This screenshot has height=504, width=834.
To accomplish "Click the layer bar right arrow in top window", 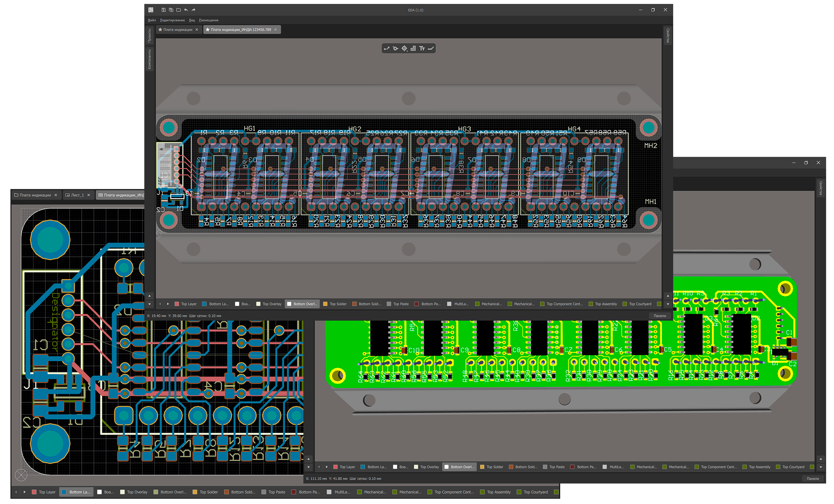I will click(168, 304).
